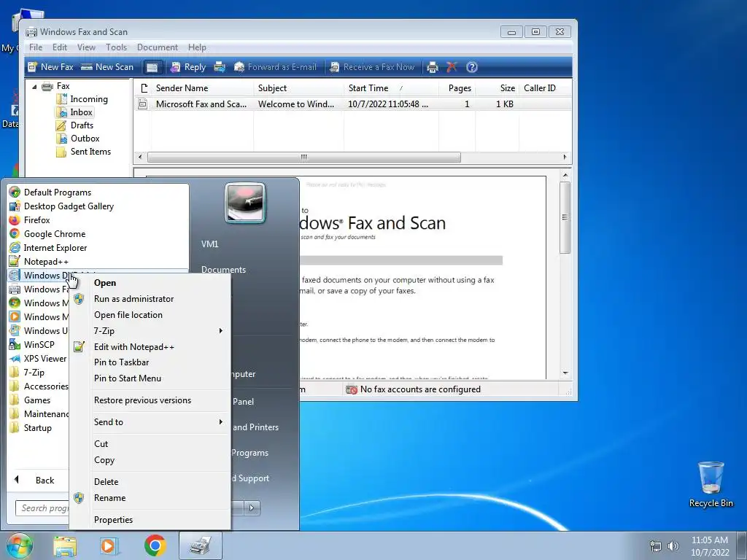
Task: Open the Recycle Bin on the desktop
Action: pyautogui.click(x=711, y=484)
